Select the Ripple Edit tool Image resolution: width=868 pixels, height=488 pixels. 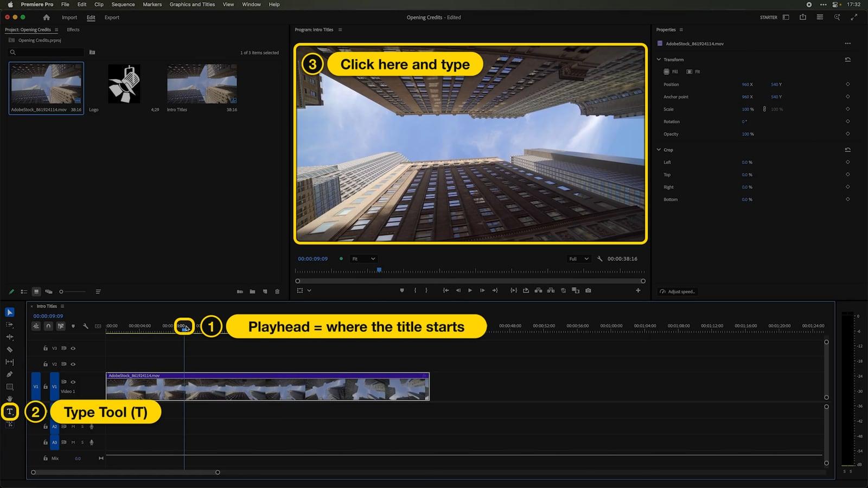pyautogui.click(x=10, y=337)
